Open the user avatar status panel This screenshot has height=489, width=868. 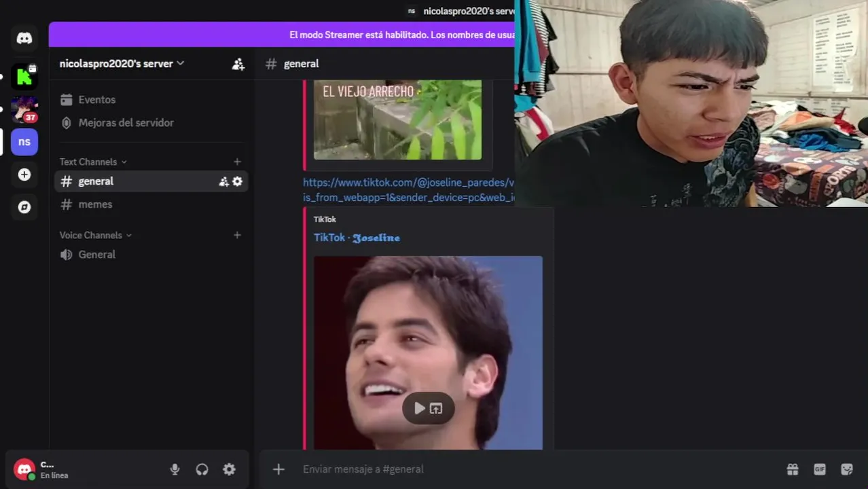click(24, 469)
